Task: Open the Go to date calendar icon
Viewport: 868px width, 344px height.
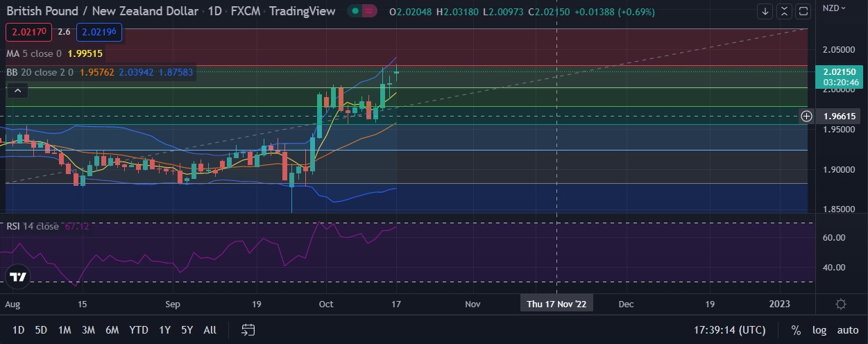Action: point(249,329)
